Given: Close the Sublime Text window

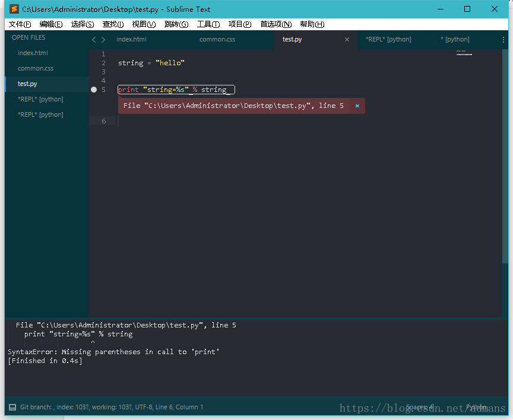Looking at the screenshot, I should coord(495,9).
